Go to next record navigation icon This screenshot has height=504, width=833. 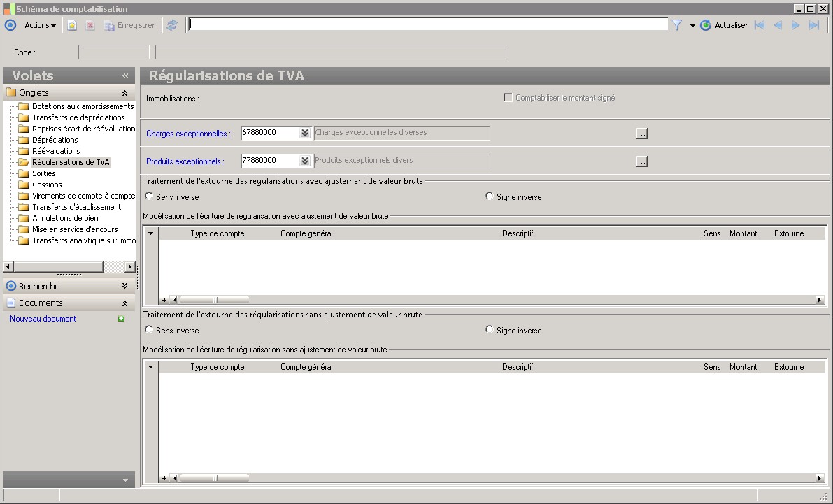tap(795, 25)
